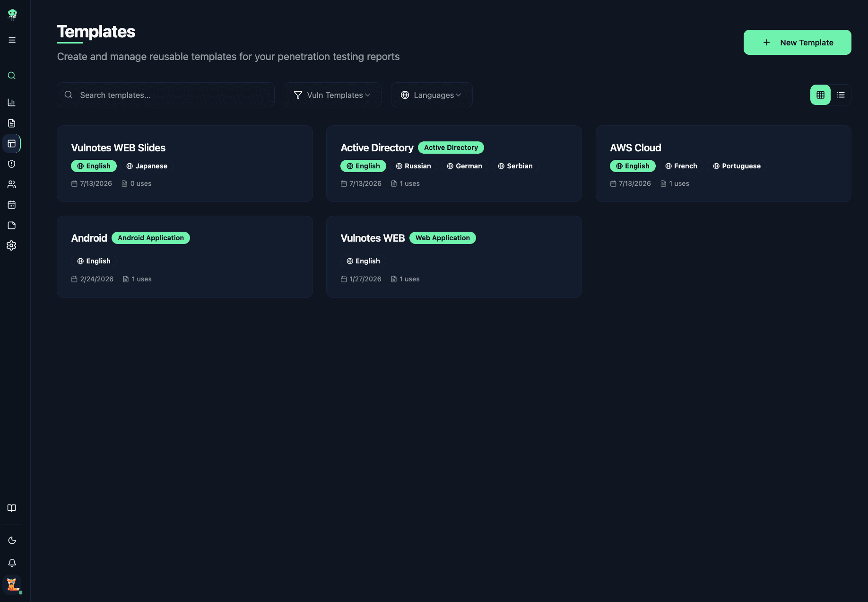This screenshot has height=602, width=868.
Task: Click the Android Application badge
Action: [x=151, y=238]
